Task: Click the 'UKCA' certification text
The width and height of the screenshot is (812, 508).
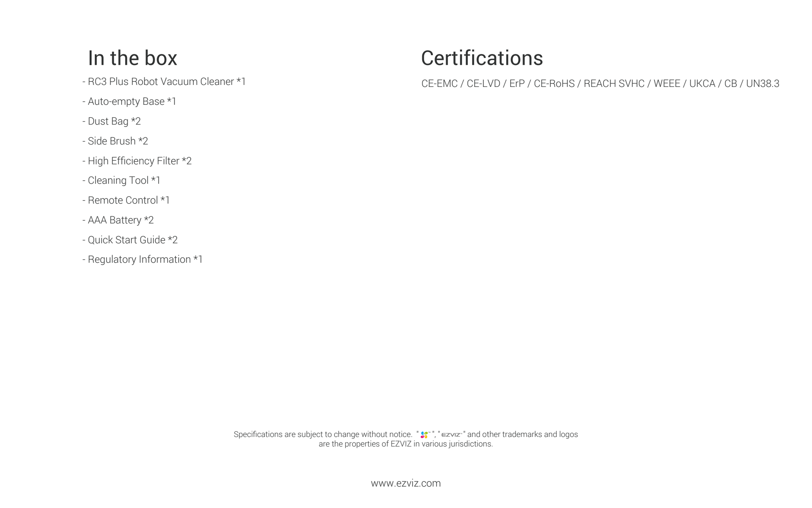Action: point(702,84)
